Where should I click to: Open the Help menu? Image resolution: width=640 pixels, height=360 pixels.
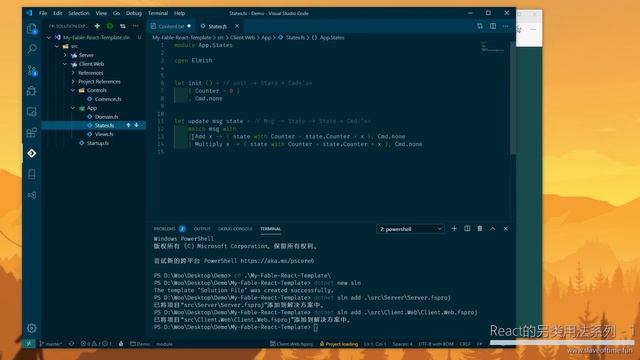point(180,13)
